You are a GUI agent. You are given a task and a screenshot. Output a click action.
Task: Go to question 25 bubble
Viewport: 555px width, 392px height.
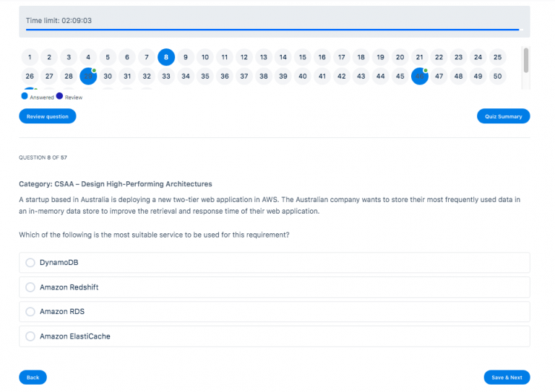click(497, 57)
